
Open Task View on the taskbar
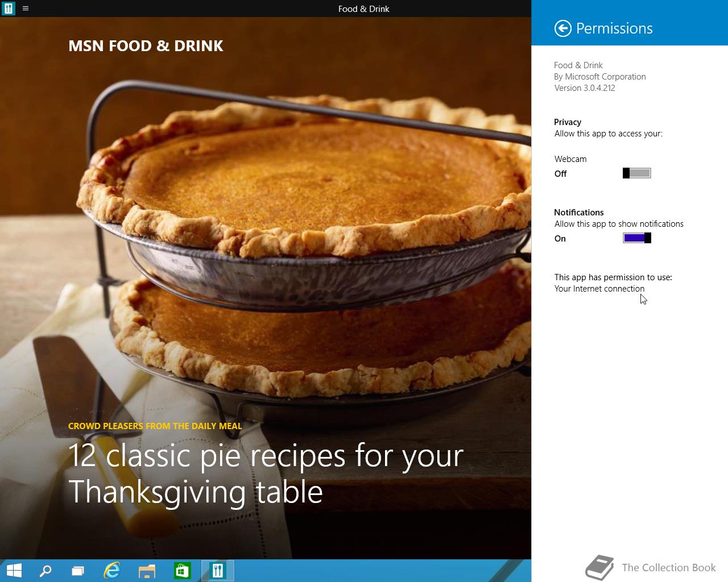click(x=78, y=571)
